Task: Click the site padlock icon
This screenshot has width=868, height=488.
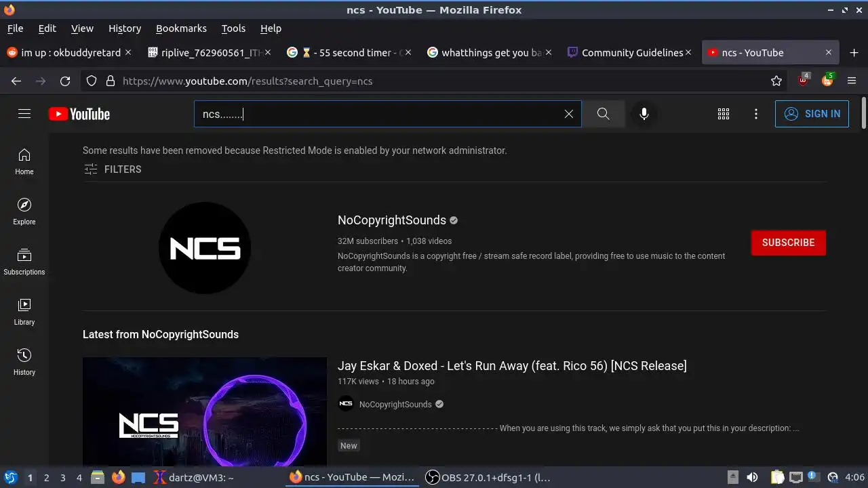Action: [111, 81]
